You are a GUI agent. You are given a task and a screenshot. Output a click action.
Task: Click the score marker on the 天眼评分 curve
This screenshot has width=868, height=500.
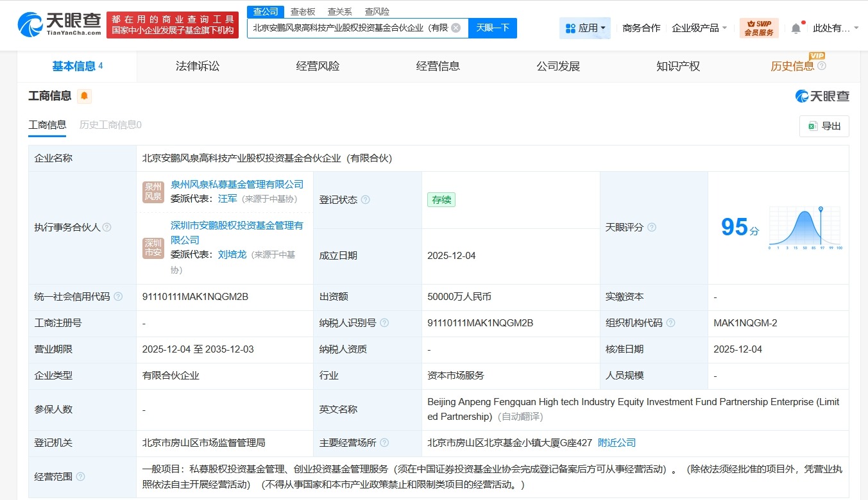(x=821, y=208)
